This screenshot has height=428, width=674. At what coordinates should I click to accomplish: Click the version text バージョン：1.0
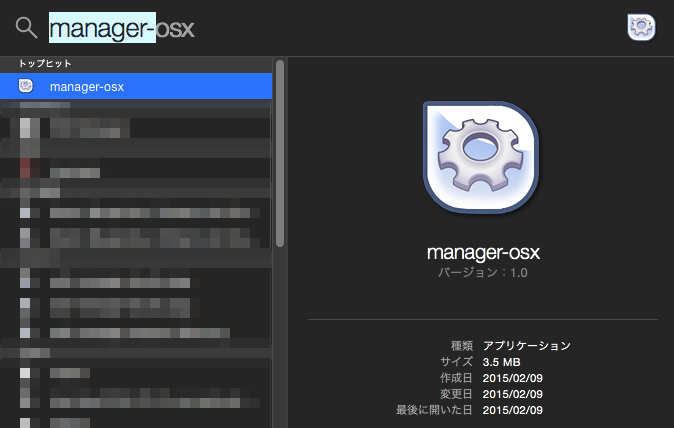tap(482, 272)
